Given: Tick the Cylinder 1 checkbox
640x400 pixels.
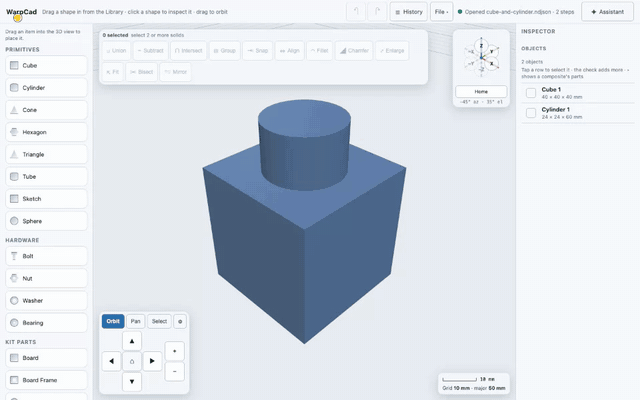Looking at the screenshot, I should coord(531,113).
